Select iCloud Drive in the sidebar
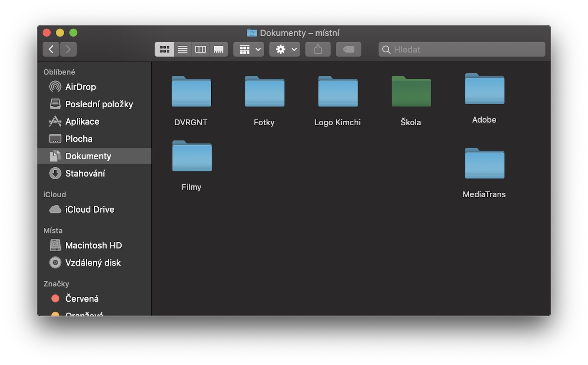Image resolution: width=588 pixels, height=365 pixels. click(90, 210)
